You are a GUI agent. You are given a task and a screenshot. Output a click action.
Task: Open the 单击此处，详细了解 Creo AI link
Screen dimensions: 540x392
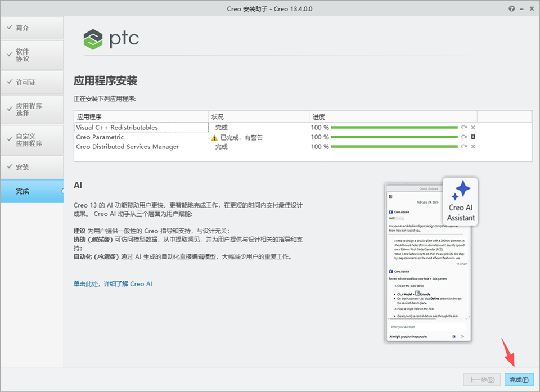click(112, 284)
